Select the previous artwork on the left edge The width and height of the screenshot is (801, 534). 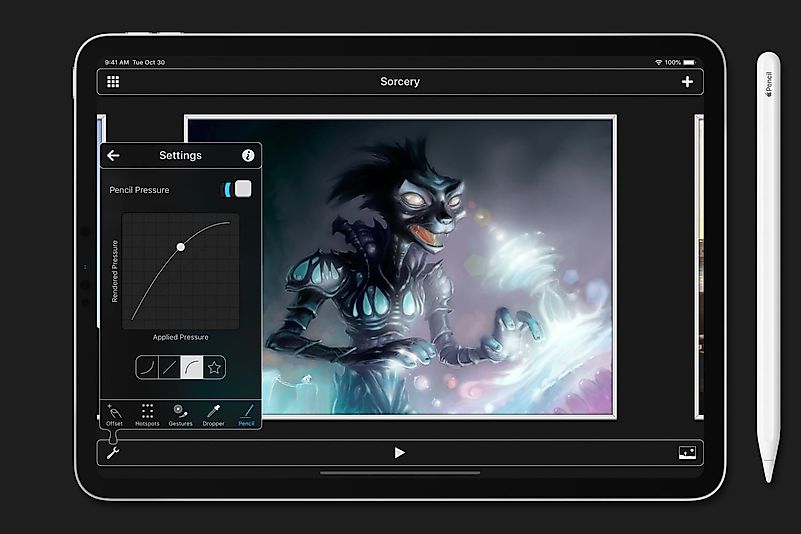click(102, 128)
